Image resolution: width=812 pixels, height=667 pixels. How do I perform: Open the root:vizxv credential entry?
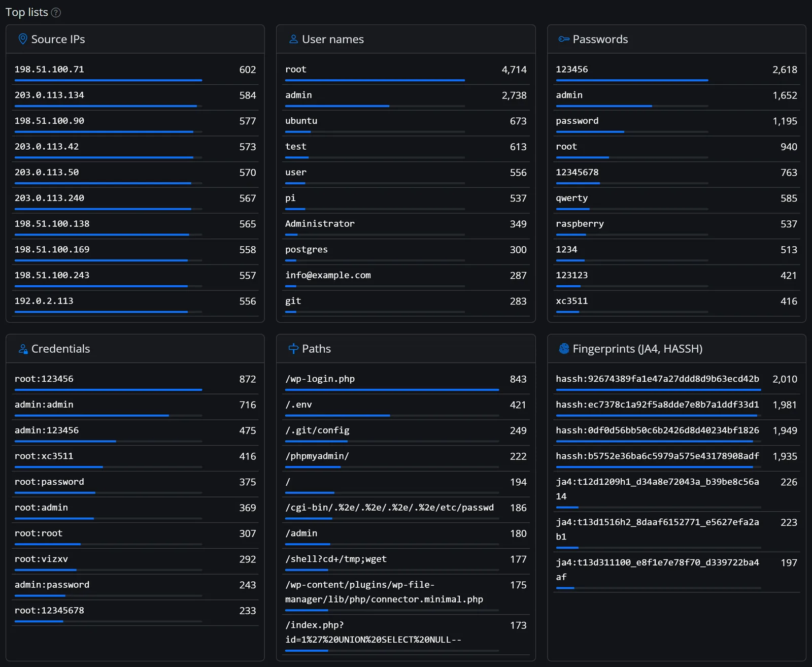[x=135, y=561]
